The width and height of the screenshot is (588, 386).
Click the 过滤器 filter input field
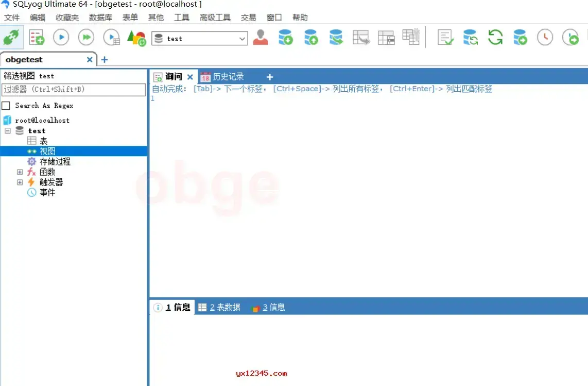pos(74,89)
